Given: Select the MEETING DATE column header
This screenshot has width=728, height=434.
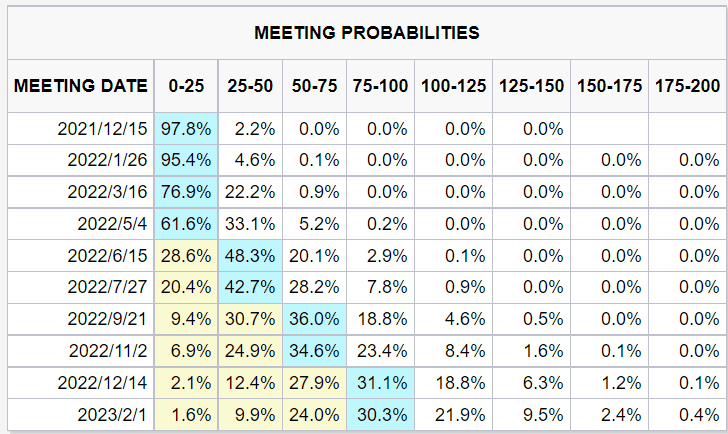Looking at the screenshot, I should pyautogui.click(x=81, y=86).
